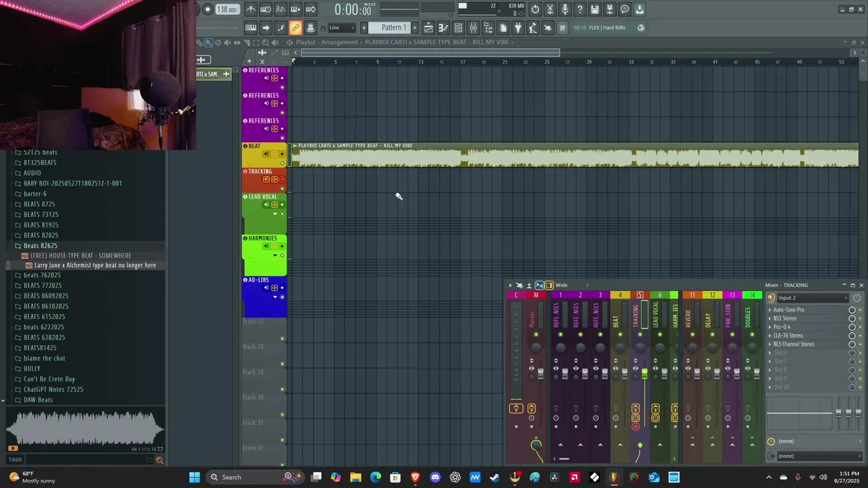Select mixer track 11 REVERB

692,295
